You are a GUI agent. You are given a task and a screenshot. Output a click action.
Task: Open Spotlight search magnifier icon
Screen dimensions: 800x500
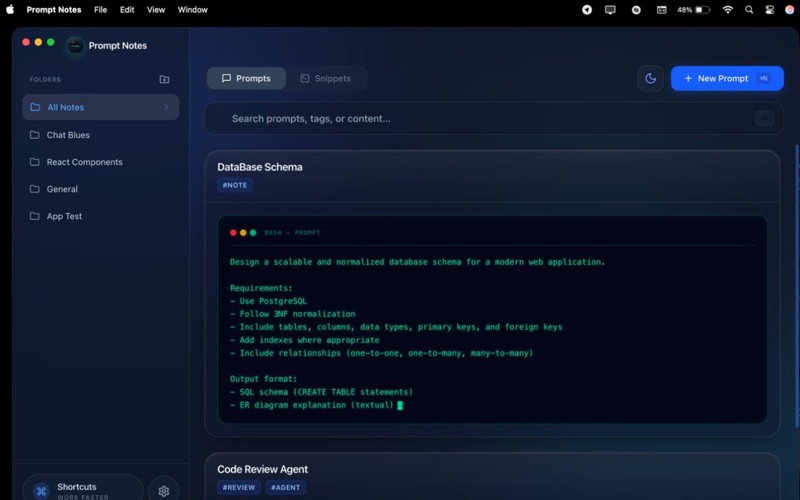[749, 10]
